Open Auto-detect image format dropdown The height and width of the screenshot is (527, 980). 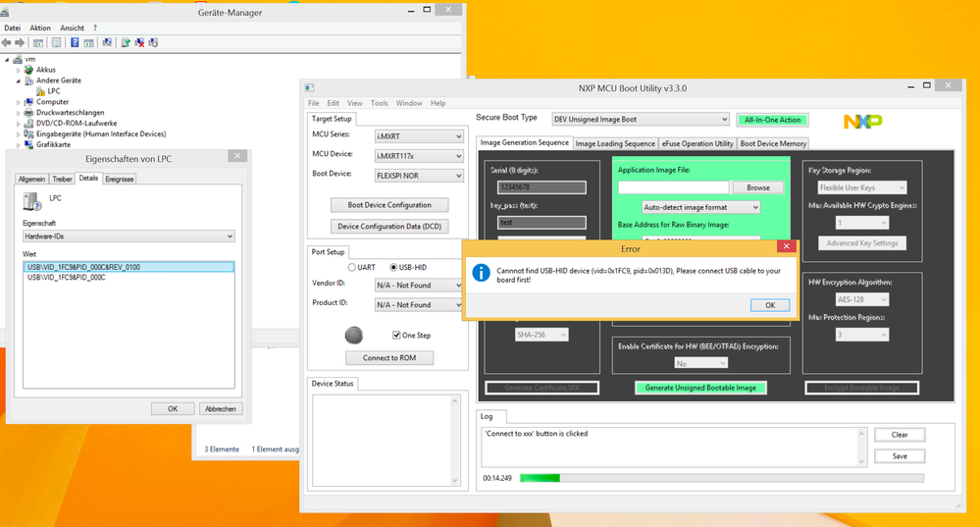click(700, 207)
